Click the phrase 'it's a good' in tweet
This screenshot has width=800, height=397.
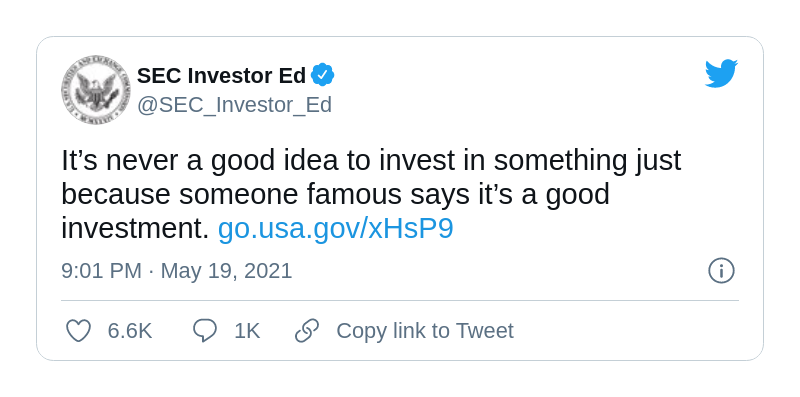pyautogui.click(x=541, y=195)
